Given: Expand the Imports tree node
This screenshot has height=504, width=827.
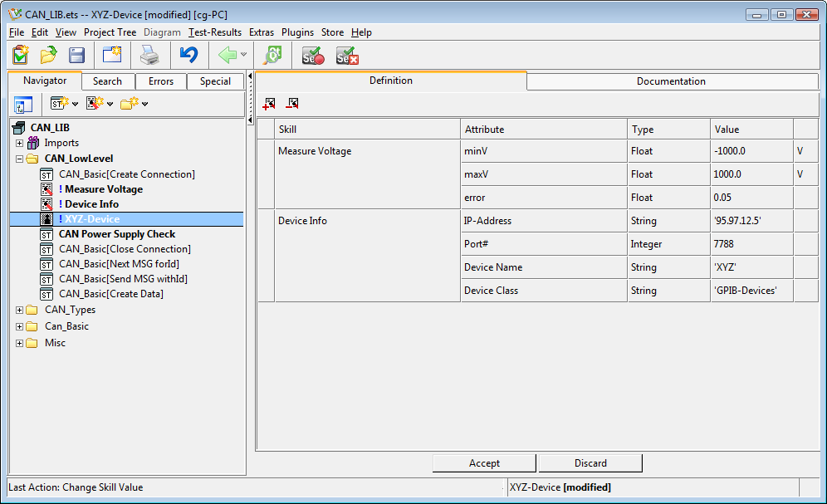Looking at the screenshot, I should 19,143.
